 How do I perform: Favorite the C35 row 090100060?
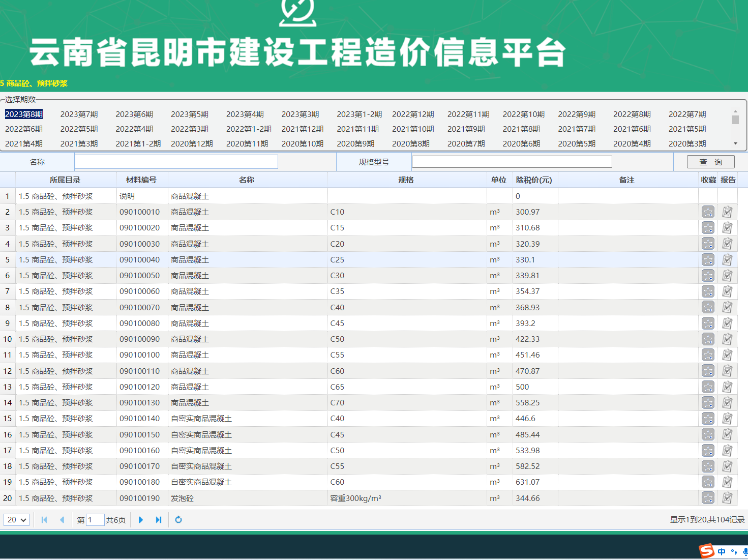tap(708, 291)
